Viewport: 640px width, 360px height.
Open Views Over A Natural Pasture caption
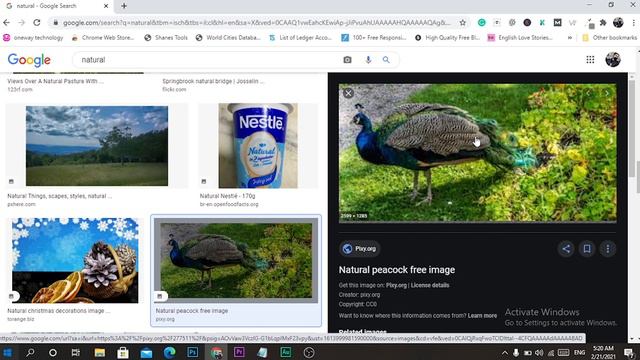[56, 81]
